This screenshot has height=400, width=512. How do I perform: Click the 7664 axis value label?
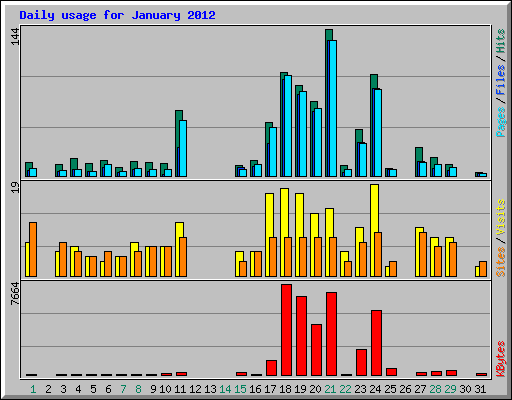tap(15, 294)
